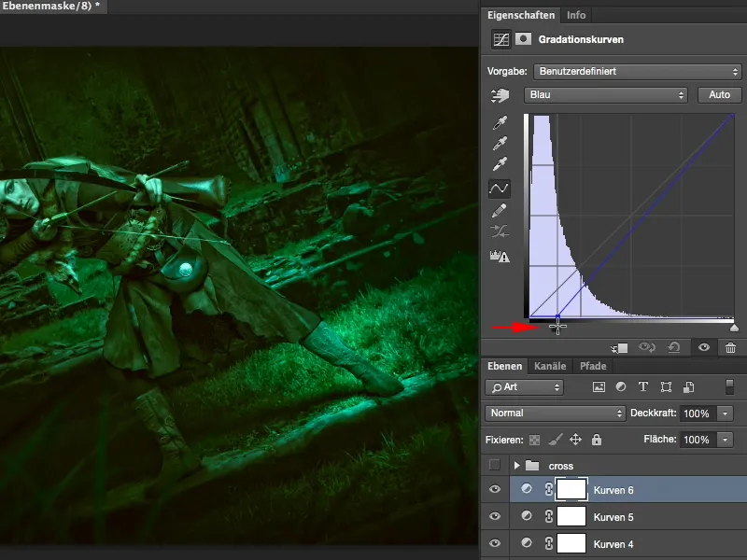Viewport: 747px width, 560px height.
Task: Select the Kurven 4 layer mask thumbnail
Action: 571,543
